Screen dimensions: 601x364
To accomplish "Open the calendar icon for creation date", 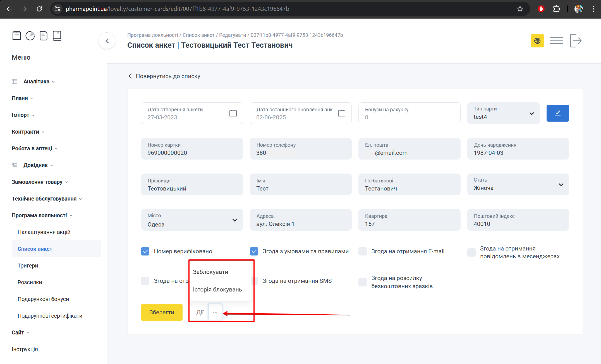I will (233, 113).
